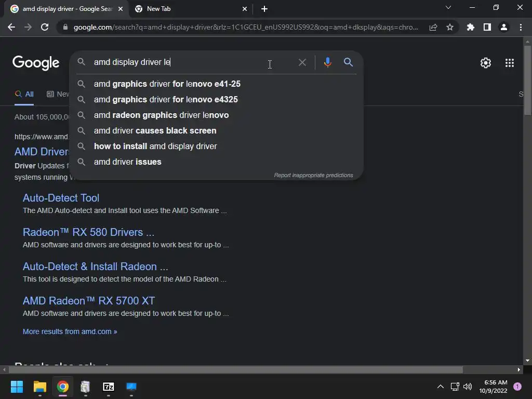
Task: Click More results from amd.com
Action: pos(70,331)
